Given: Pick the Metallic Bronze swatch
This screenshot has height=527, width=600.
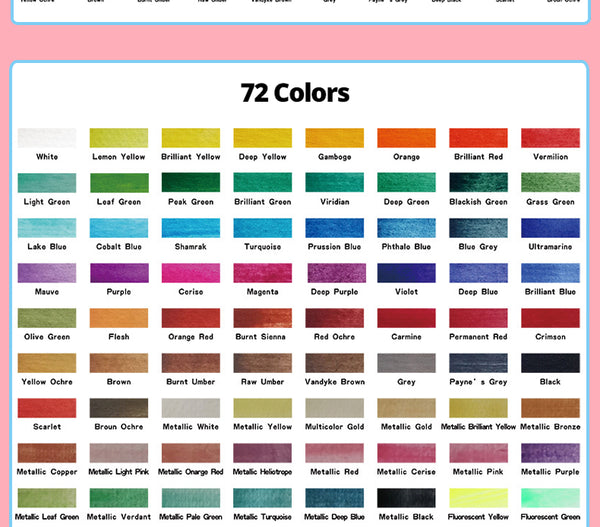Looking at the screenshot, I should 550,408.
